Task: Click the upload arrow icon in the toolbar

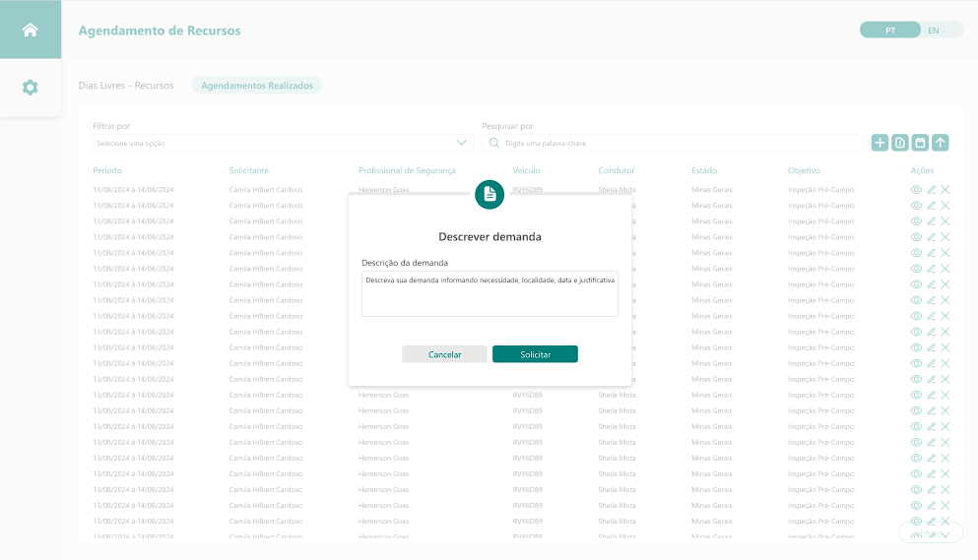Action: [940, 143]
